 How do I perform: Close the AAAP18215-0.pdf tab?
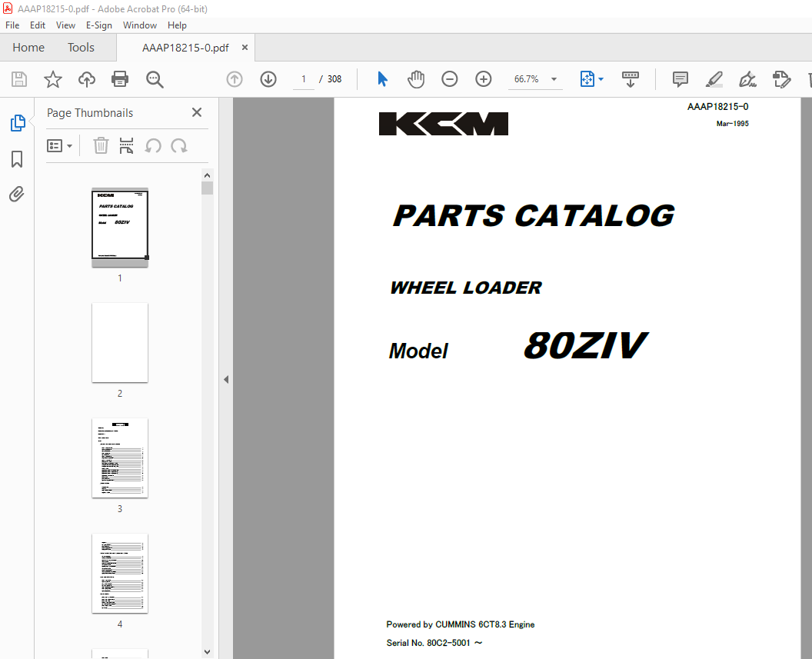245,48
